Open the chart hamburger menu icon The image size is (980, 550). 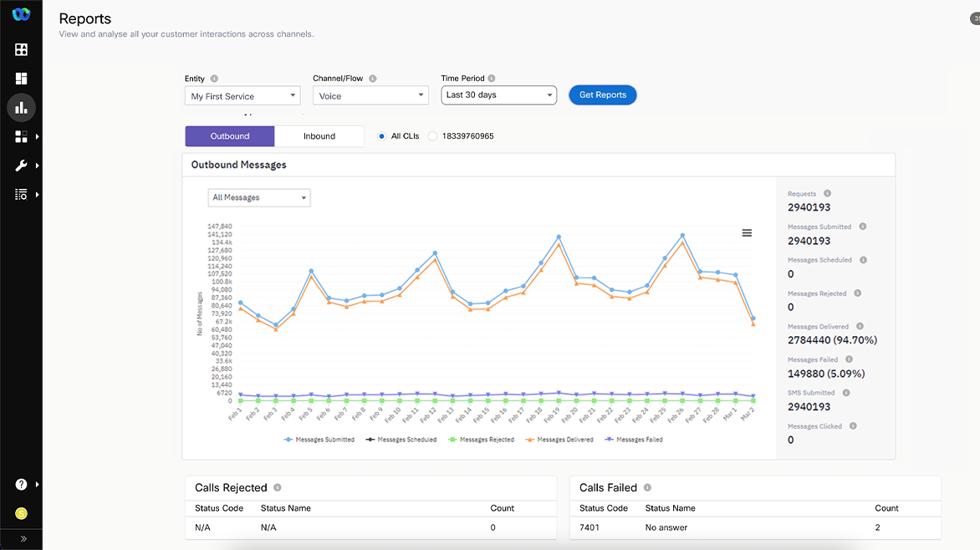click(x=747, y=233)
